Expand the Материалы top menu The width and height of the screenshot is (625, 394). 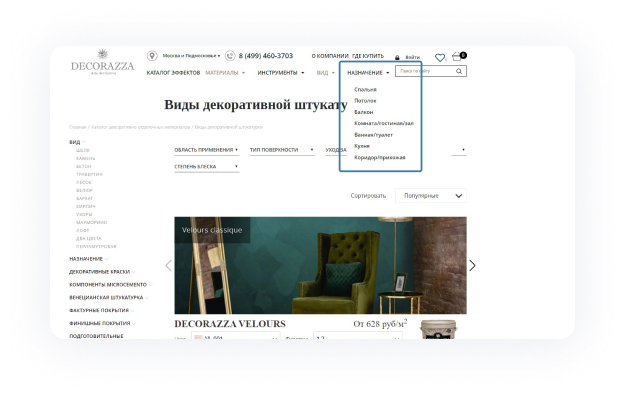click(x=225, y=73)
